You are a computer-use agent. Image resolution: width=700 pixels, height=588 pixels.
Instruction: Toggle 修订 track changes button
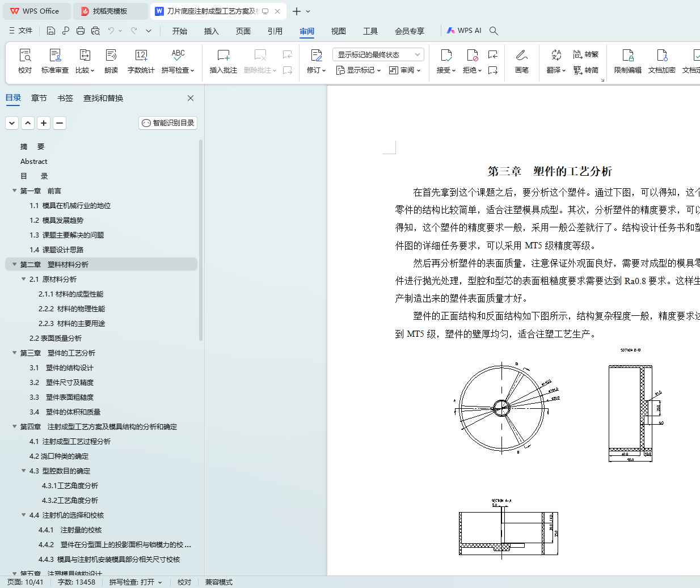[316, 61]
